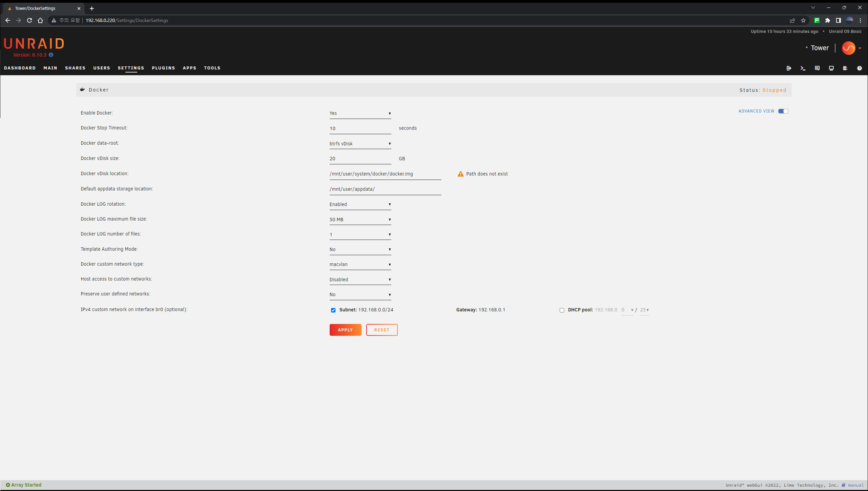Click the version info icon
This screenshot has height=491, width=868.
[51, 55]
